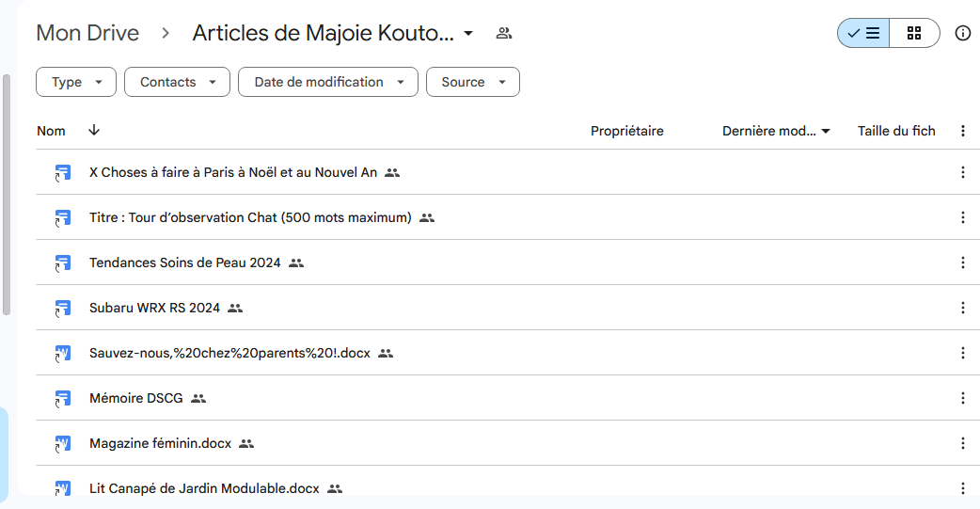This screenshot has width=980, height=509.
Task: Open more actions for Subaru WRX RS 2024
Action: coord(962,308)
